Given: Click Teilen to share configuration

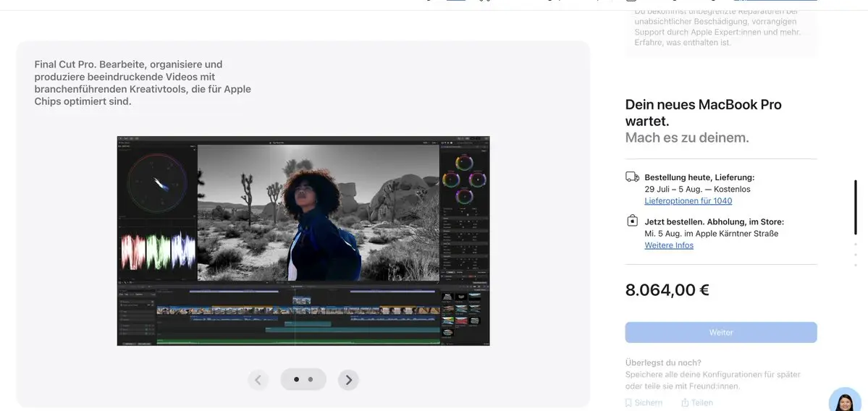Looking at the screenshot, I should [697, 403].
